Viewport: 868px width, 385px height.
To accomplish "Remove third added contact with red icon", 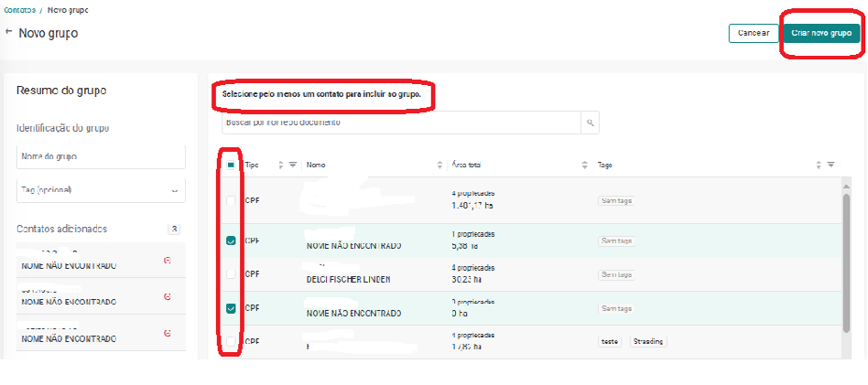I will pos(168,333).
